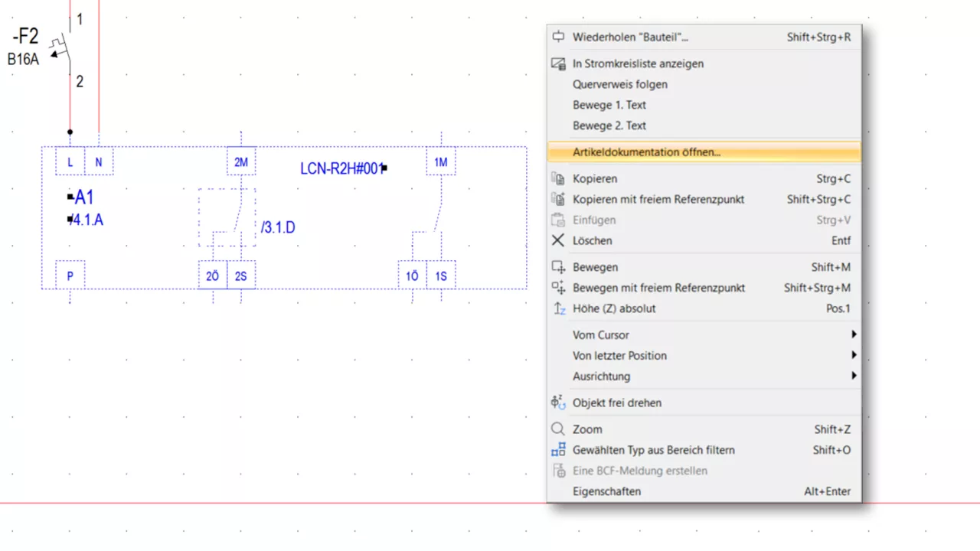This screenshot has height=551, width=980.
Task: Select Eigenschaften in the context menu
Action: [606, 491]
